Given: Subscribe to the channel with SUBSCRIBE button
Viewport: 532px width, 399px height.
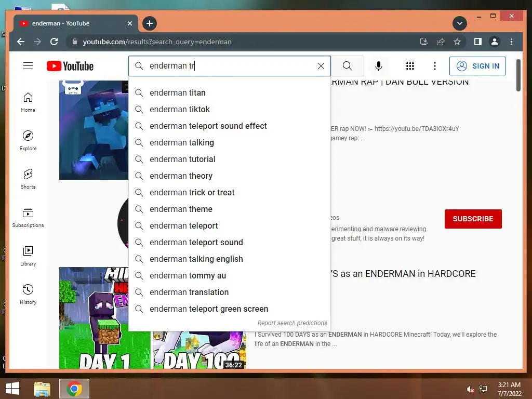Looking at the screenshot, I should [473, 219].
